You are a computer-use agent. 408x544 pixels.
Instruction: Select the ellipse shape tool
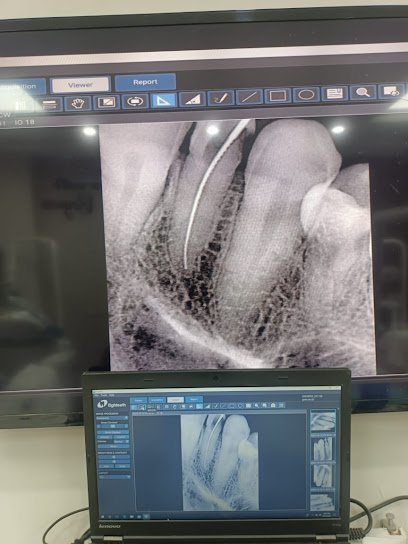[306, 95]
